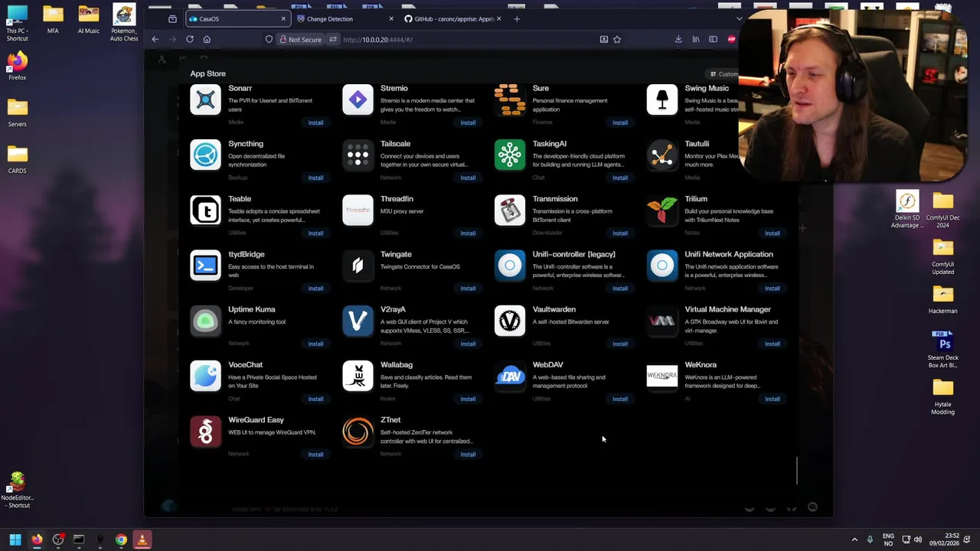The width and height of the screenshot is (980, 551).
Task: Open the Tailscale app icon
Action: click(x=358, y=155)
